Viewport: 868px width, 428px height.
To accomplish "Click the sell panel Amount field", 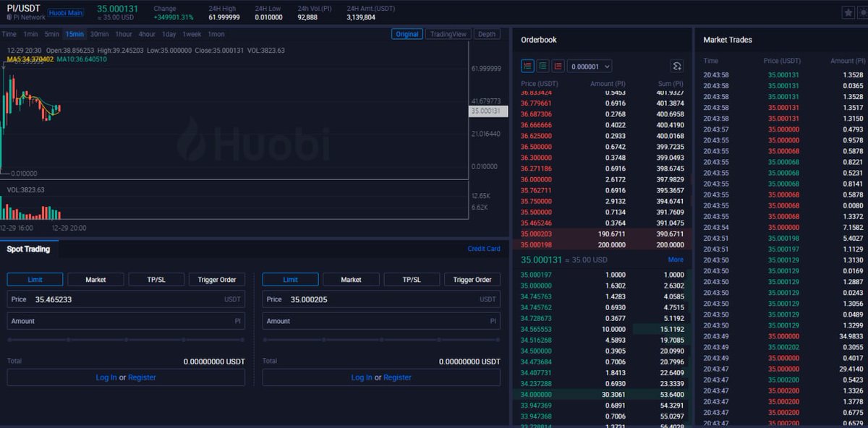I will pos(381,321).
